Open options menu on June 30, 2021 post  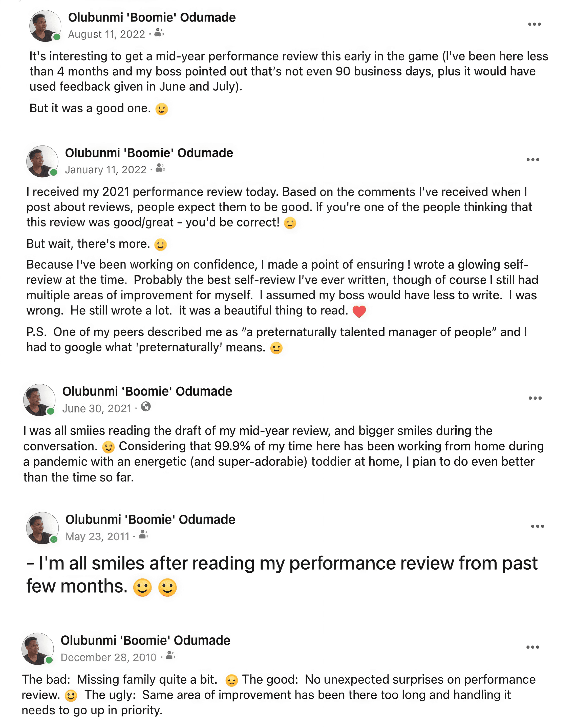click(535, 398)
